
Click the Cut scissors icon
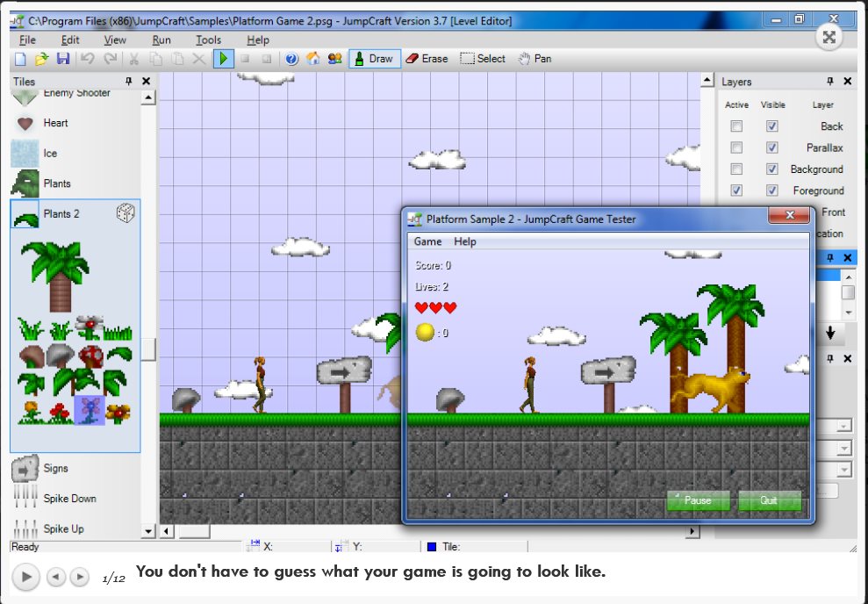(x=134, y=59)
